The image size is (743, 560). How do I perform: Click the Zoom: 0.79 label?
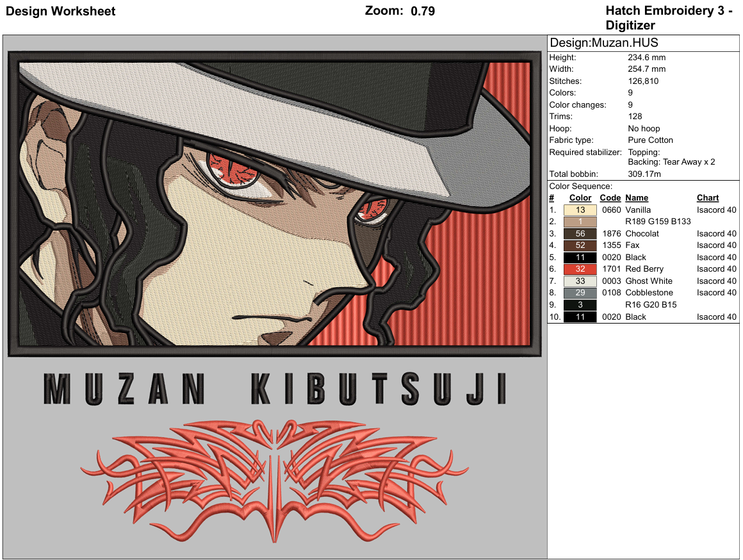pyautogui.click(x=400, y=11)
